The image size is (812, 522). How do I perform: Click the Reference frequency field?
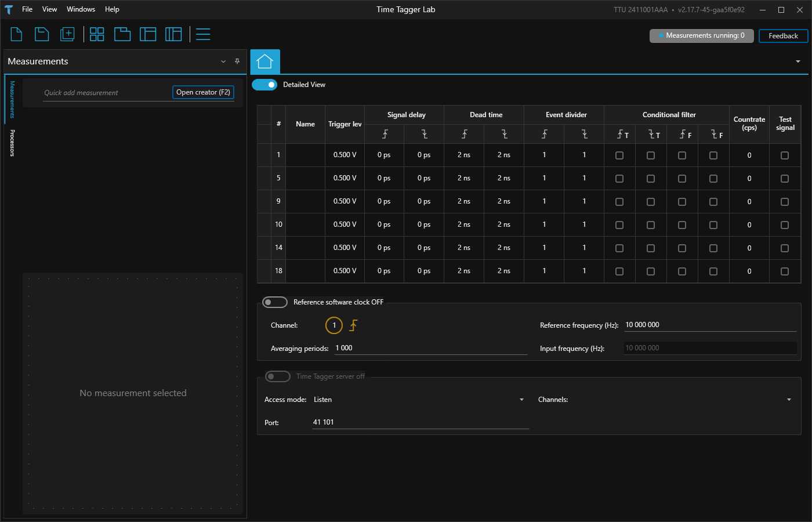710,325
